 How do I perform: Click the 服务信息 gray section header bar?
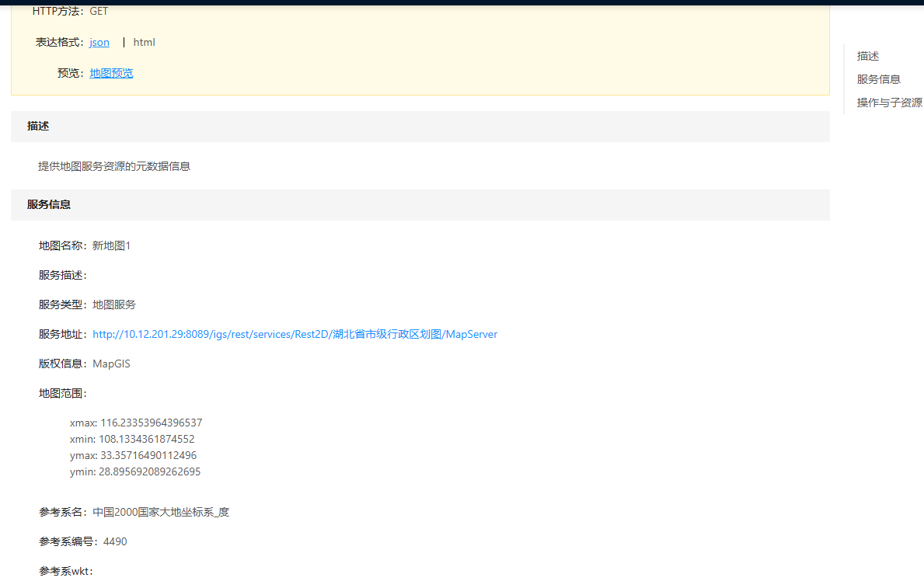pyautogui.click(x=420, y=205)
